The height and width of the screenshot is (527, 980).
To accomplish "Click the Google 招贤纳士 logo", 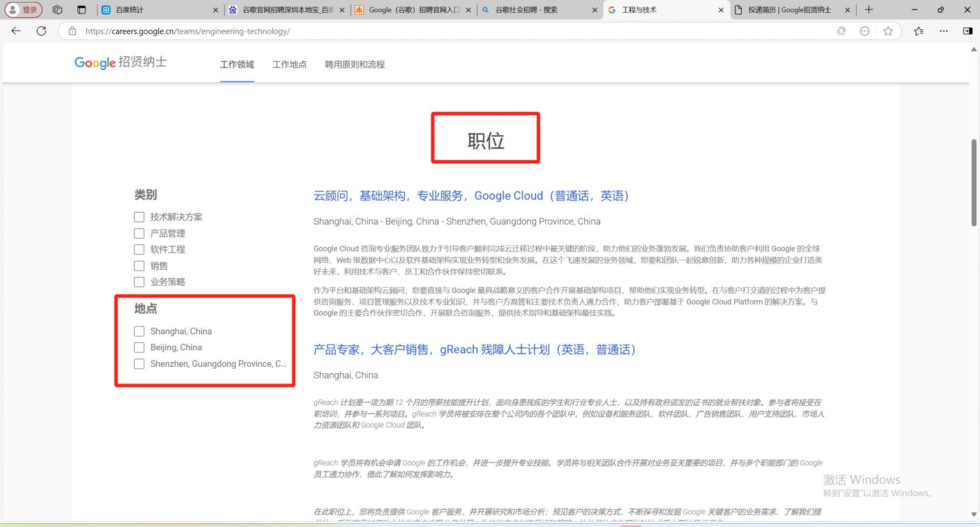I will coord(121,63).
